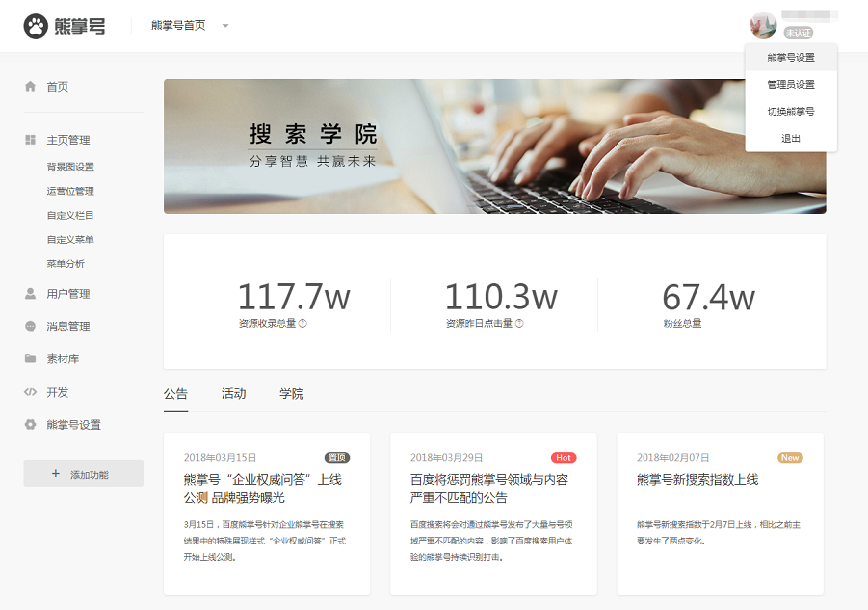Image resolution: width=868 pixels, height=610 pixels.
Task: Click the 110.3w 资源昨日点击量 figure
Action: point(501,296)
